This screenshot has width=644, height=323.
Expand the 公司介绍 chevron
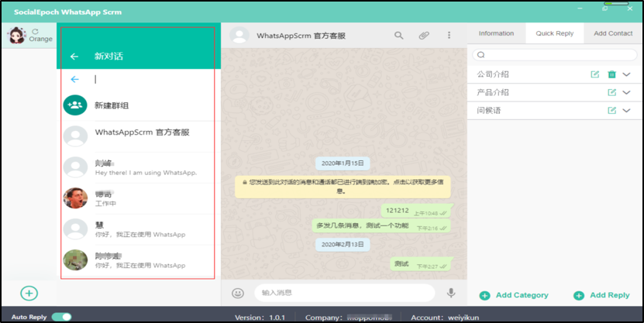[x=626, y=74]
